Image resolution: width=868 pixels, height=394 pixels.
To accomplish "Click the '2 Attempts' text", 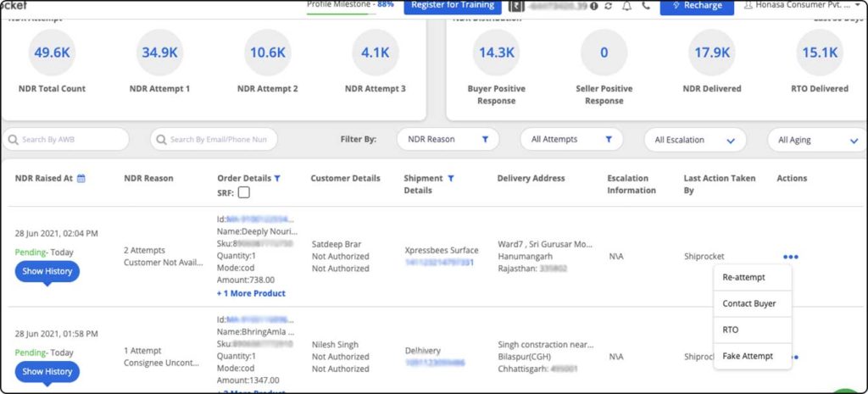I will (x=144, y=250).
